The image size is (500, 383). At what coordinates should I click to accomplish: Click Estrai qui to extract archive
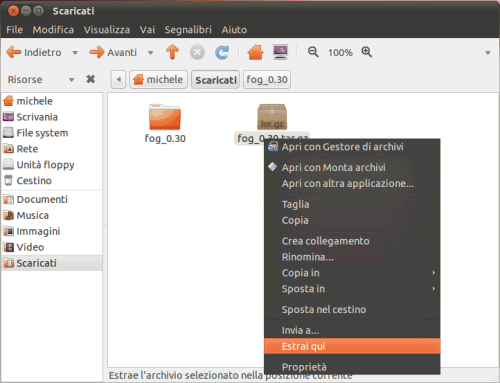pos(352,346)
